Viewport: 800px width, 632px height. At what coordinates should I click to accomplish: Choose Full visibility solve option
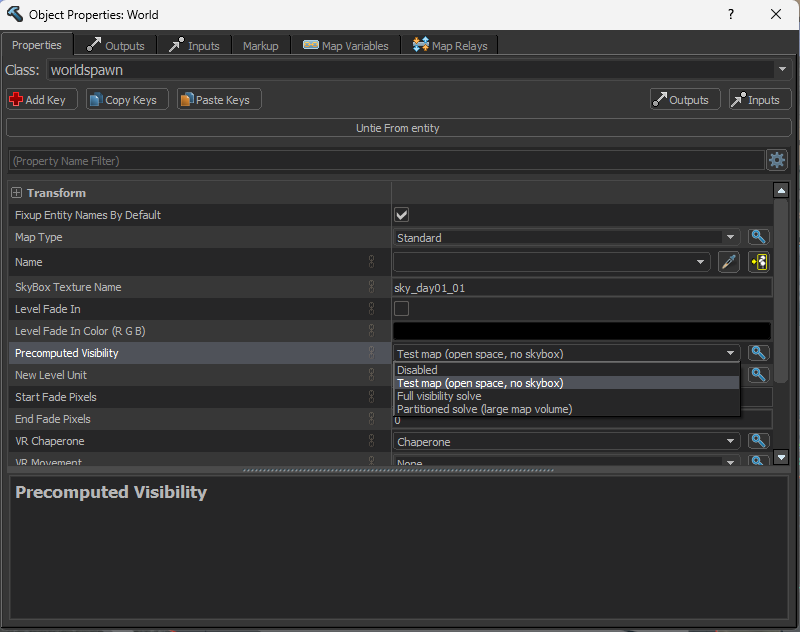567,396
